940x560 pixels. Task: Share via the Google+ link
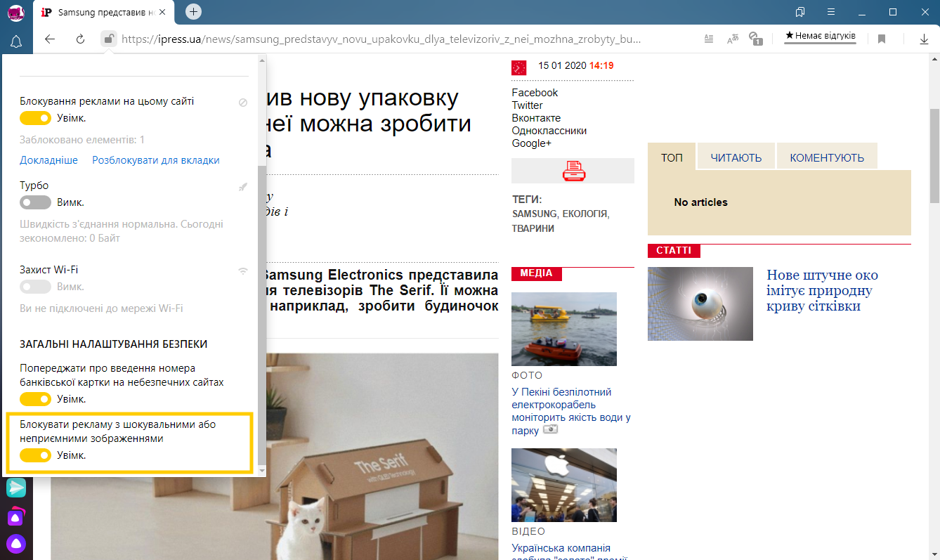tap(532, 143)
